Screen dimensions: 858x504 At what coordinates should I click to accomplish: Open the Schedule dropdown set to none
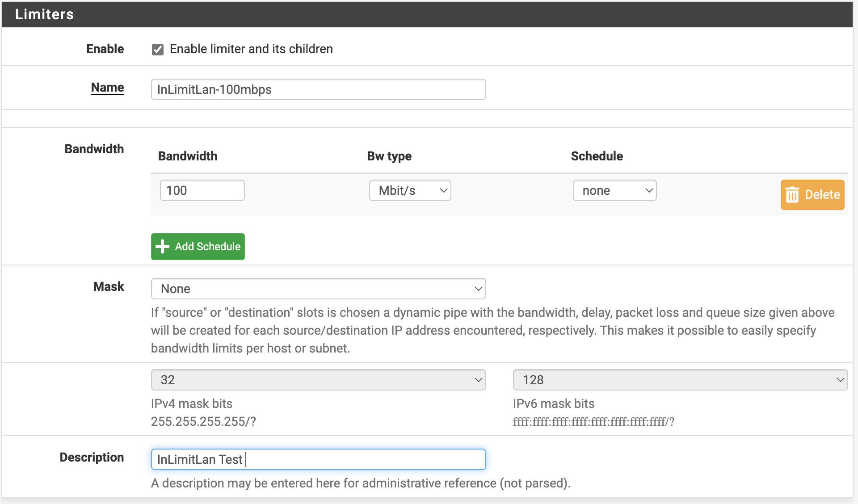pyautogui.click(x=614, y=190)
